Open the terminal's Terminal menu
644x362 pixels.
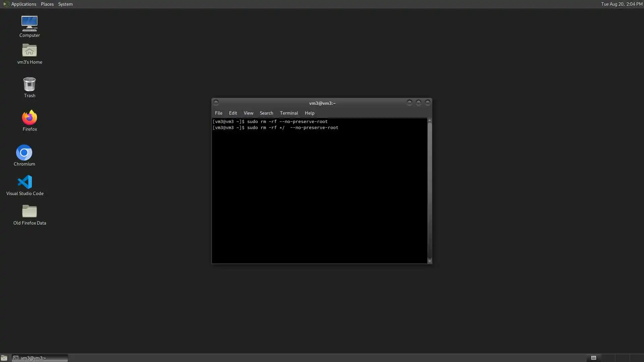(x=289, y=113)
